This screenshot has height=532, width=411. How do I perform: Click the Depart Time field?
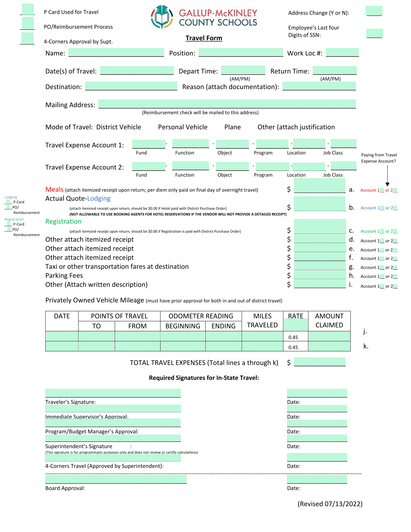click(243, 70)
